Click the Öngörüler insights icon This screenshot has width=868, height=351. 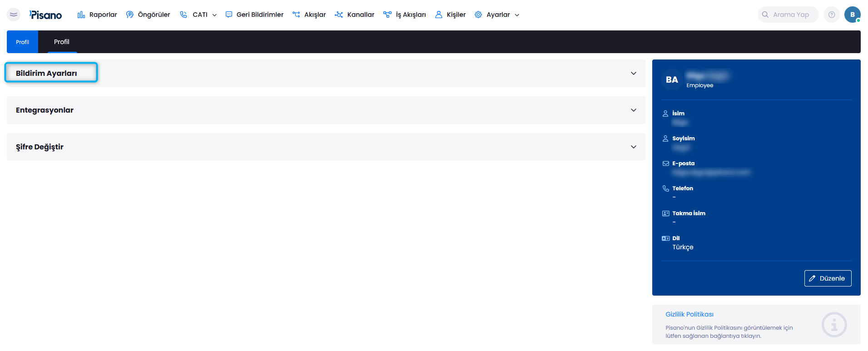click(x=130, y=15)
